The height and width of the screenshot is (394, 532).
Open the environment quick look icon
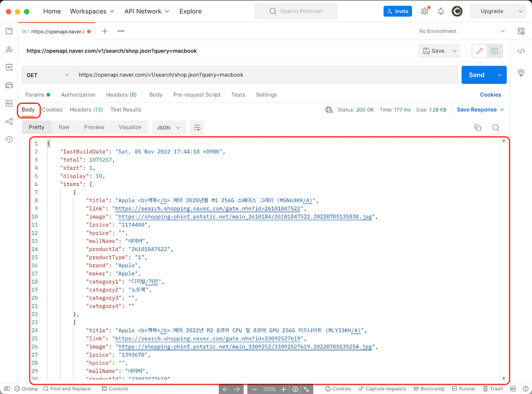pos(521,31)
